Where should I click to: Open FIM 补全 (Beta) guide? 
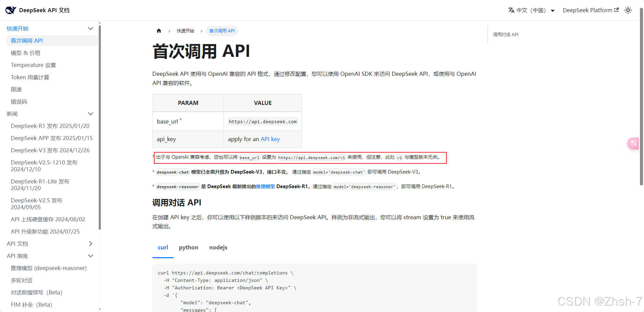pos(31,305)
